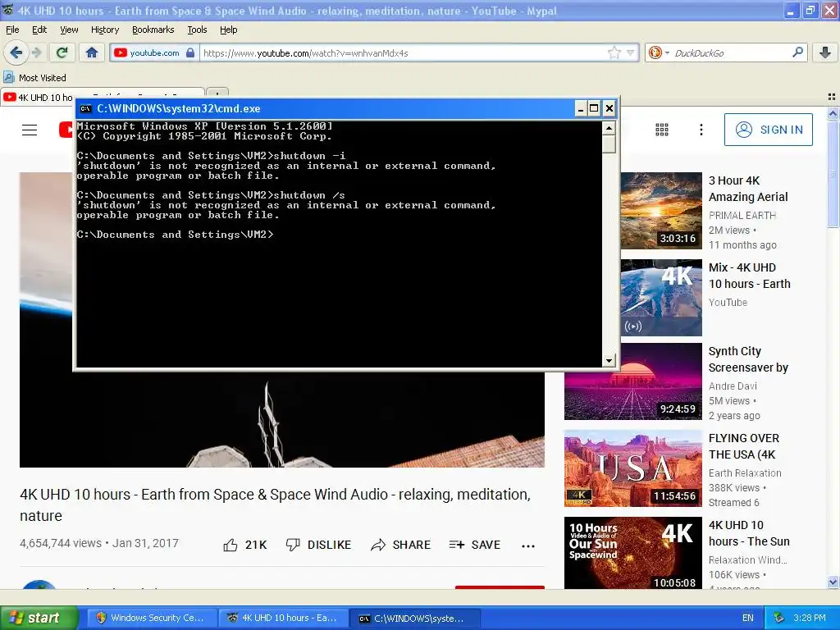Click the search magnifier icon
840x630 pixels.
coord(797,52)
